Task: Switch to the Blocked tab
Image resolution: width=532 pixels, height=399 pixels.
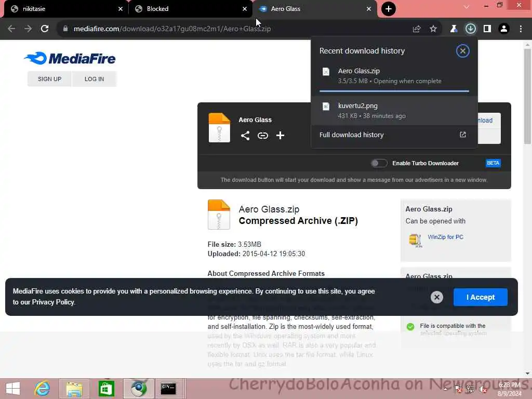Action: pyautogui.click(x=190, y=9)
